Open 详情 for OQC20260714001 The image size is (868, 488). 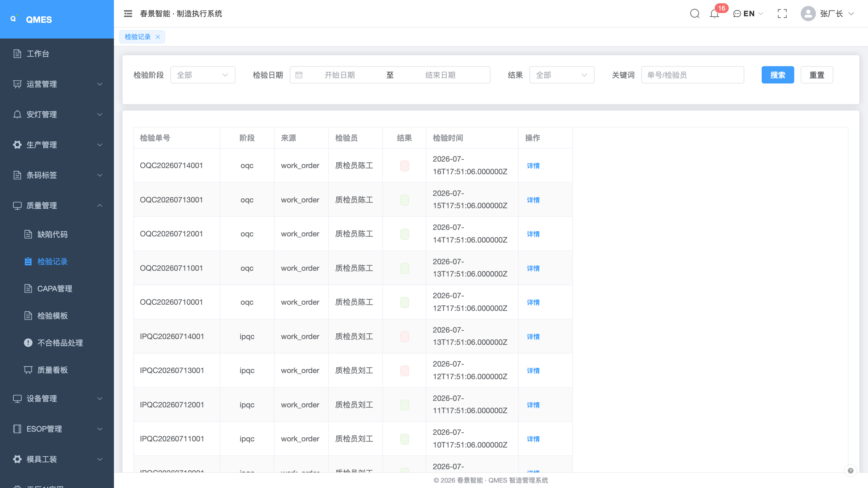(x=533, y=166)
